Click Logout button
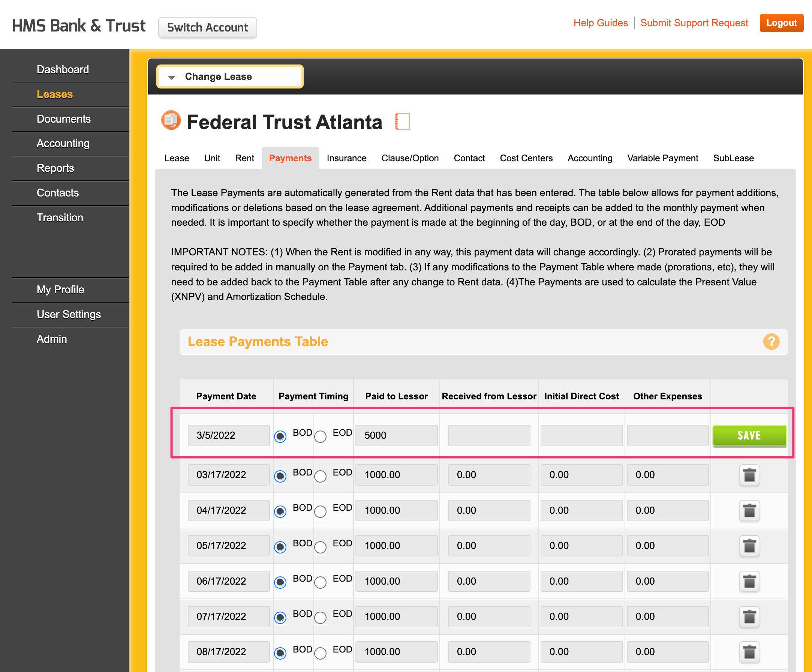 [x=781, y=23]
